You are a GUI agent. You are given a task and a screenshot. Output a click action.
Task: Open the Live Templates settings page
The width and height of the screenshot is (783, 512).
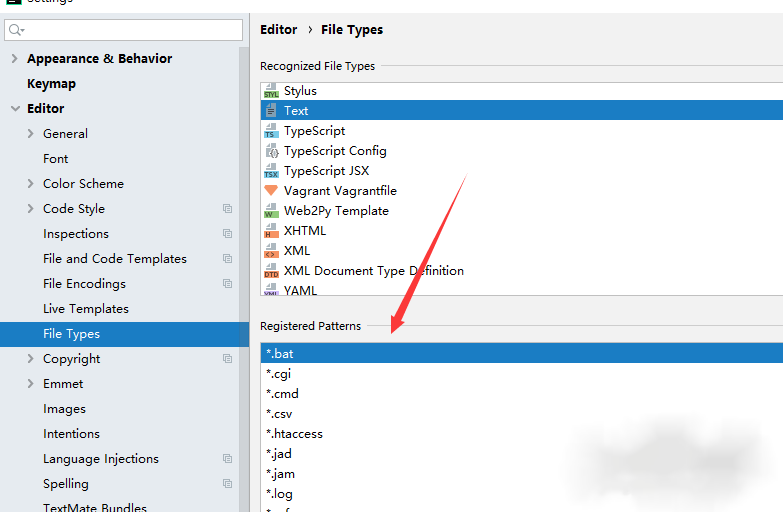(x=86, y=309)
